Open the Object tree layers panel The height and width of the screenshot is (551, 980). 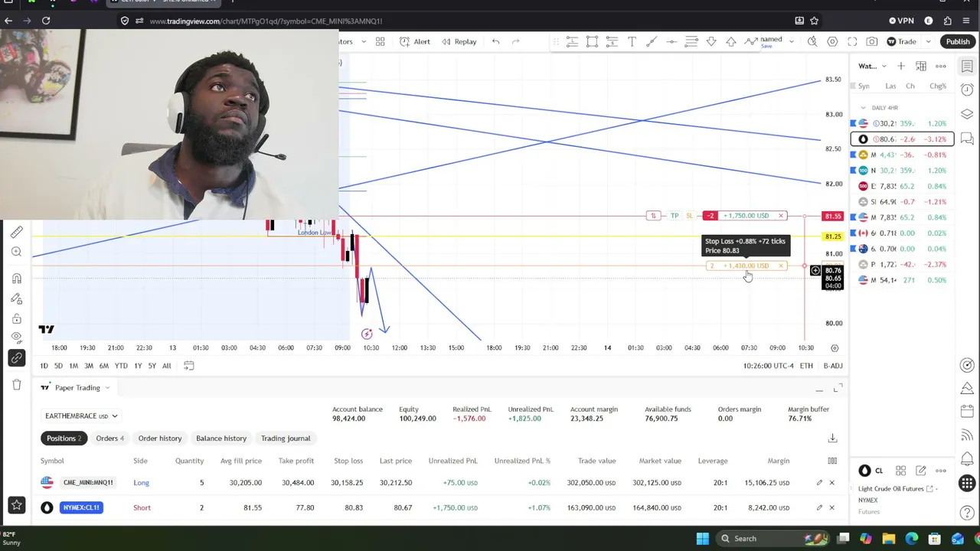(x=967, y=114)
